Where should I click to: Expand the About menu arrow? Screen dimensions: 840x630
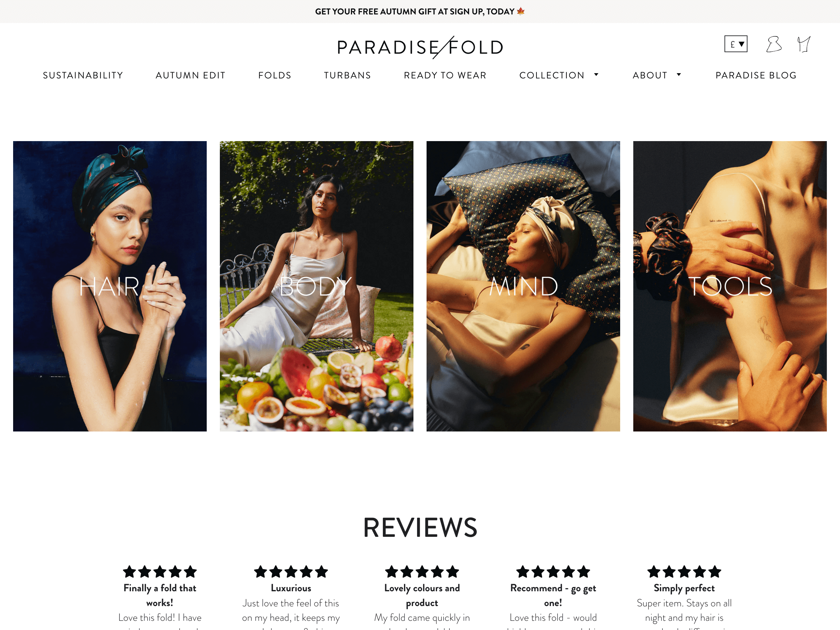[679, 75]
